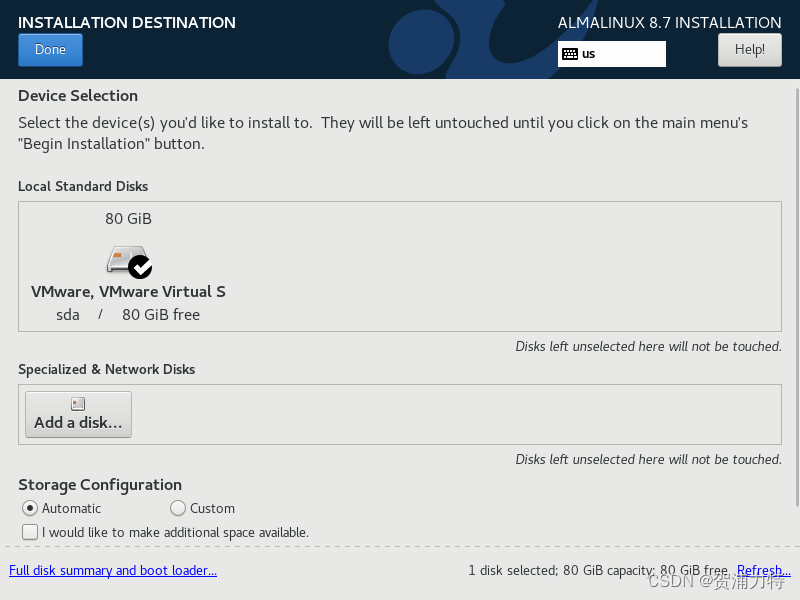Enable the Custom storage configuration option
Image resolution: width=800 pixels, height=600 pixels.
coord(178,508)
